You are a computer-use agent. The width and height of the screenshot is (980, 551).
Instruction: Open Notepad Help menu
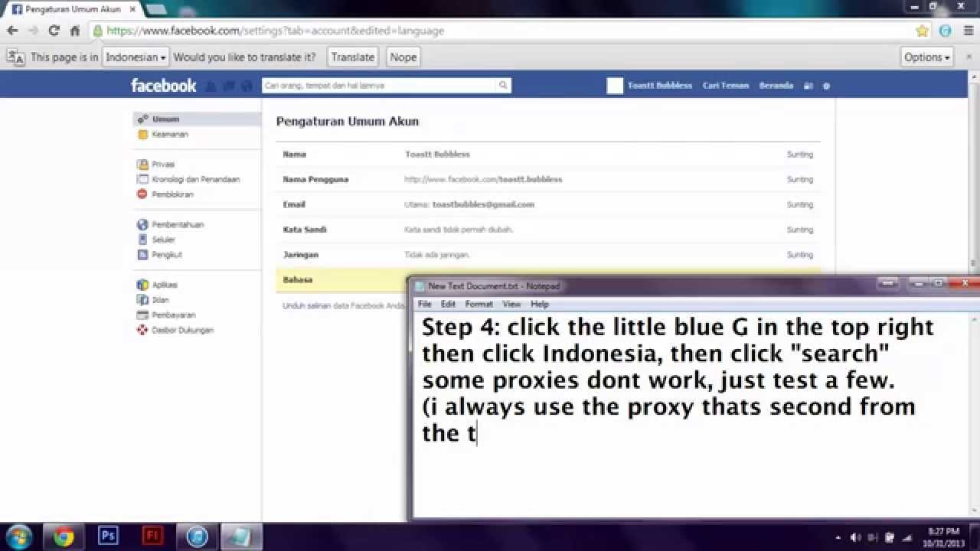(540, 304)
